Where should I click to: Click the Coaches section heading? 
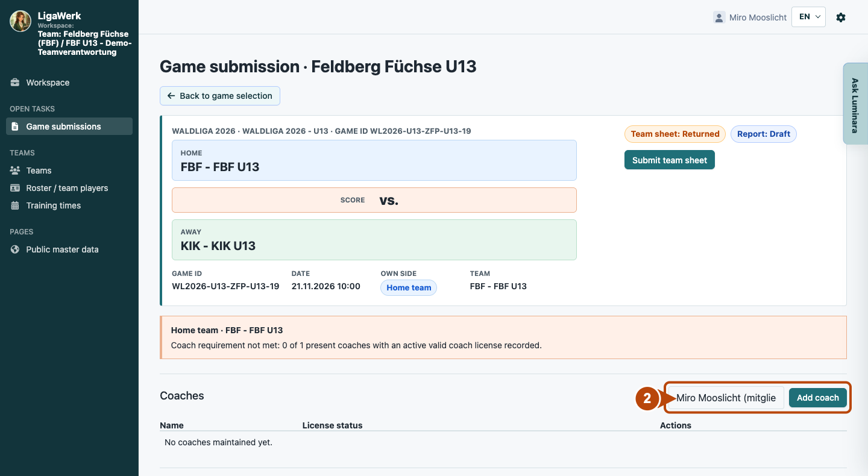(182, 396)
